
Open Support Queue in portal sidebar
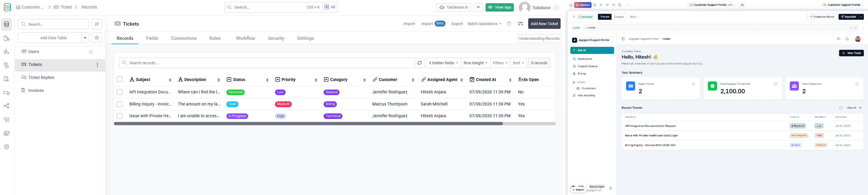587,67
